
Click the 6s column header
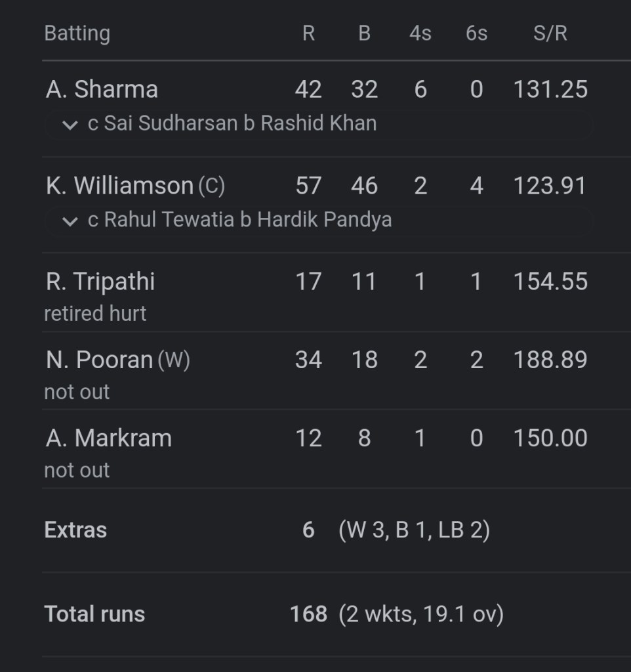click(x=476, y=33)
